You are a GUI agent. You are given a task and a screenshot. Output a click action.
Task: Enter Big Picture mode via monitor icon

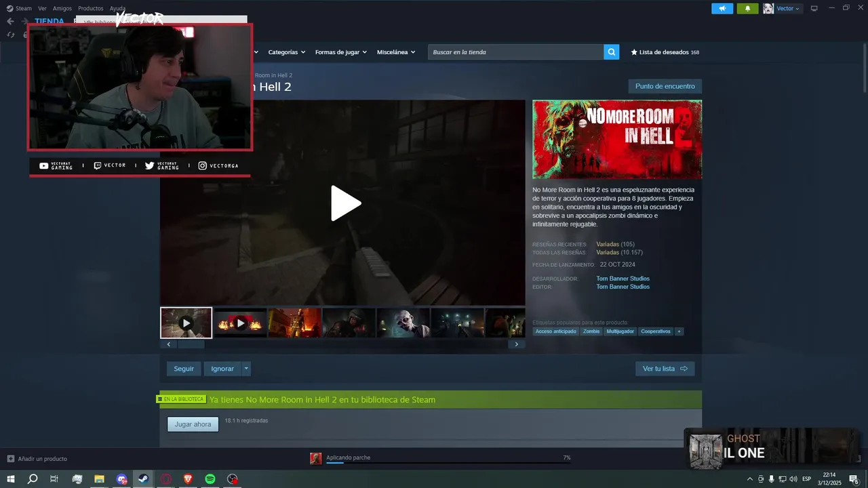(x=814, y=8)
